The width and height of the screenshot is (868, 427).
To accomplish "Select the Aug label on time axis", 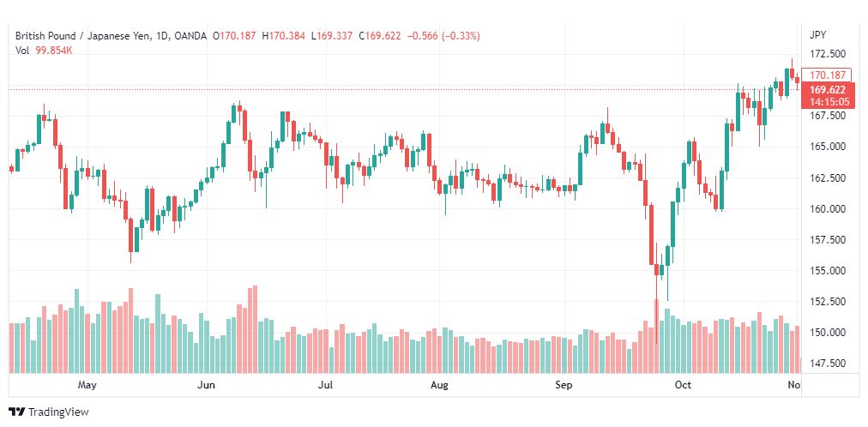I will (439, 384).
